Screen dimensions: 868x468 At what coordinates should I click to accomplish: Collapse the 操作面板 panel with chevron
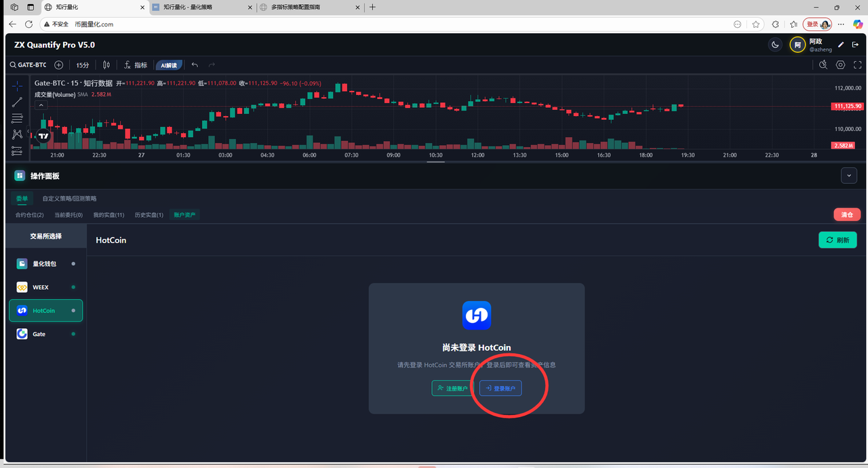tap(848, 175)
